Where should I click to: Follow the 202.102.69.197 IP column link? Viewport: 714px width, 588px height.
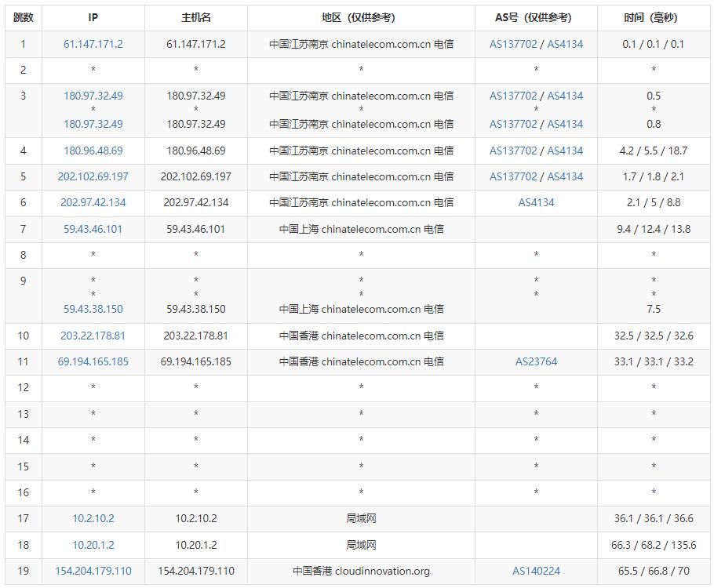click(93, 176)
